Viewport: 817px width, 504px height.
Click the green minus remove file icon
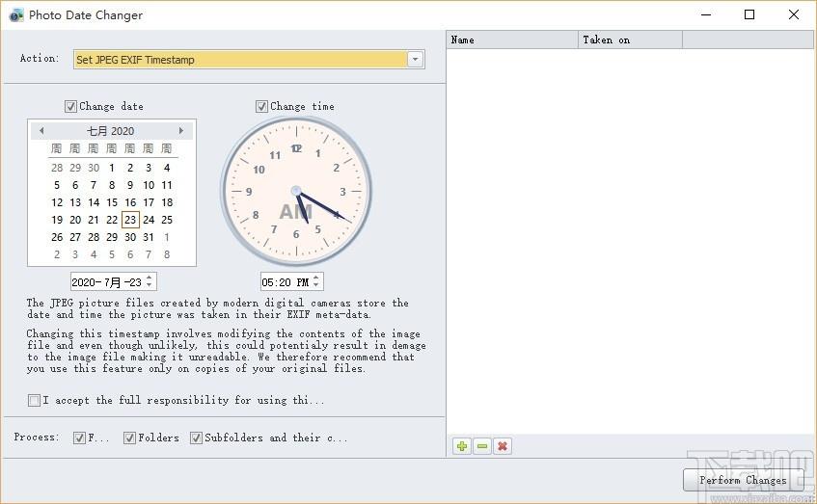(482, 446)
